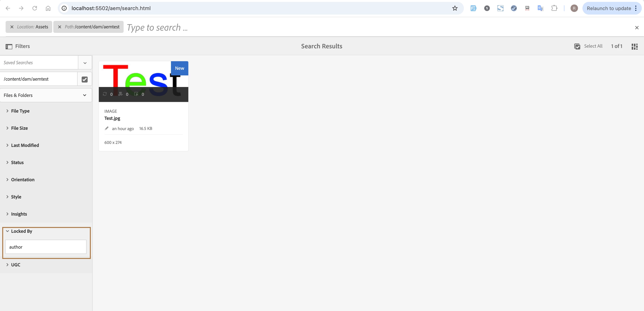
Task: Click the Locked By author text field
Action: click(x=46, y=247)
